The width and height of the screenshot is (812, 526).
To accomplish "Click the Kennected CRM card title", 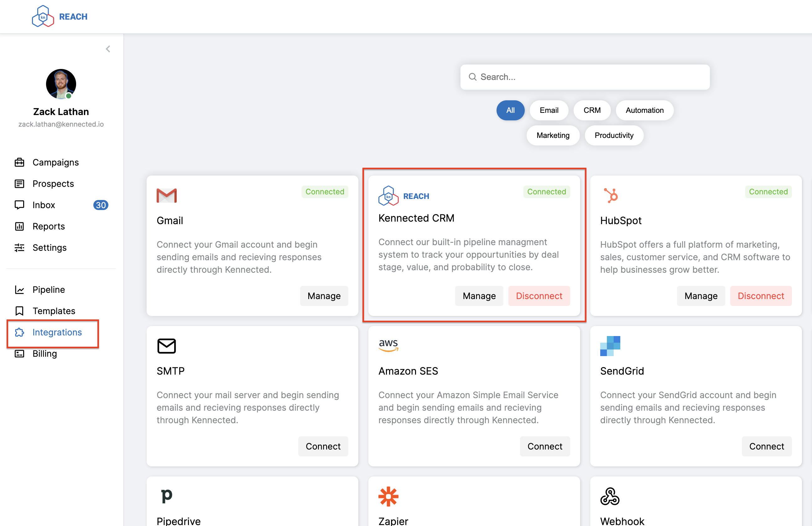I will 416,218.
